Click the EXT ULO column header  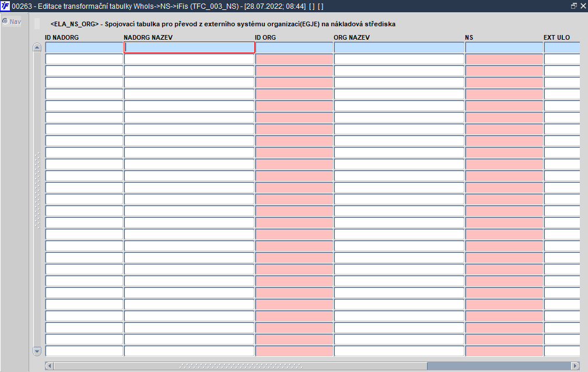(x=557, y=37)
